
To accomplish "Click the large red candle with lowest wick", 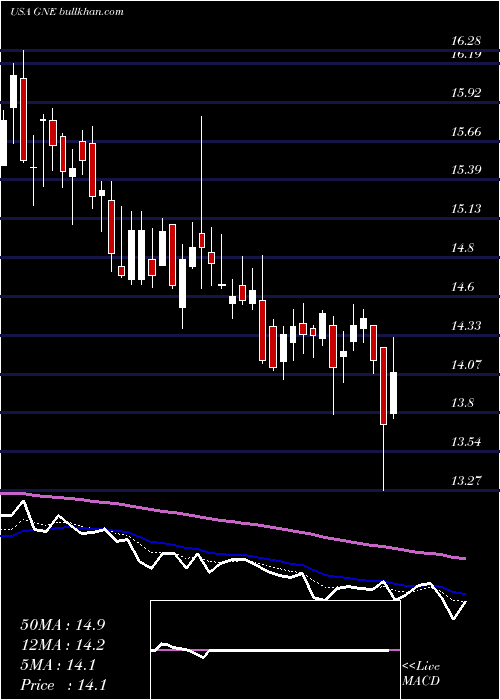I will tap(383, 386).
